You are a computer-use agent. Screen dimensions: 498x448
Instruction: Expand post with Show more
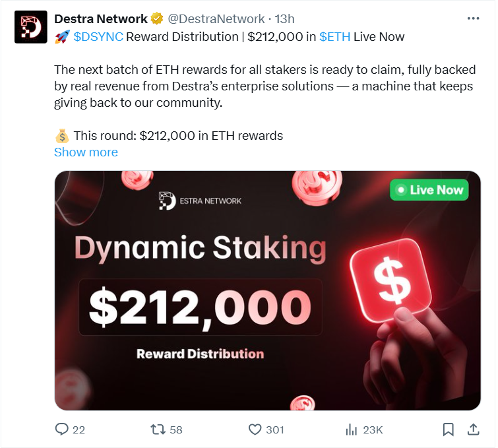86,152
